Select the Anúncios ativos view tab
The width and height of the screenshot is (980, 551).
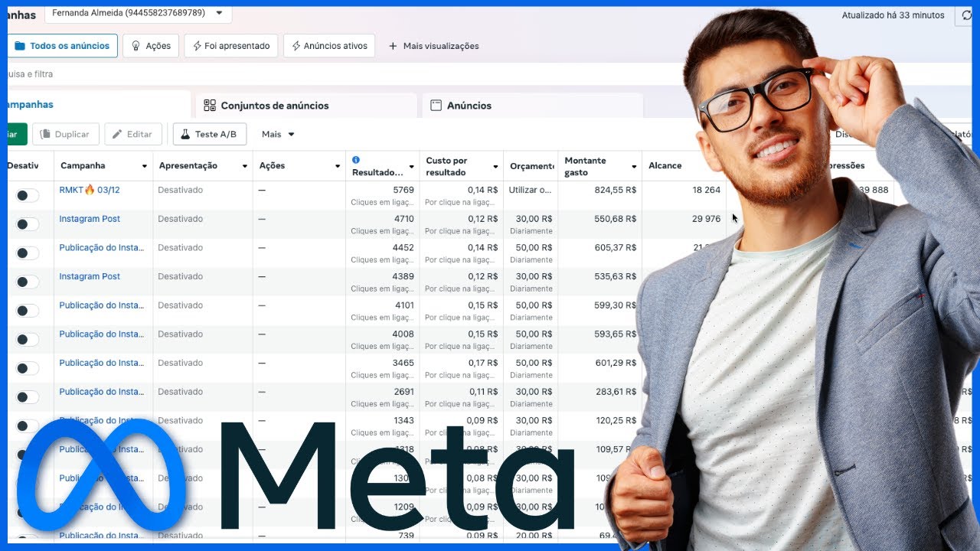click(x=329, y=46)
